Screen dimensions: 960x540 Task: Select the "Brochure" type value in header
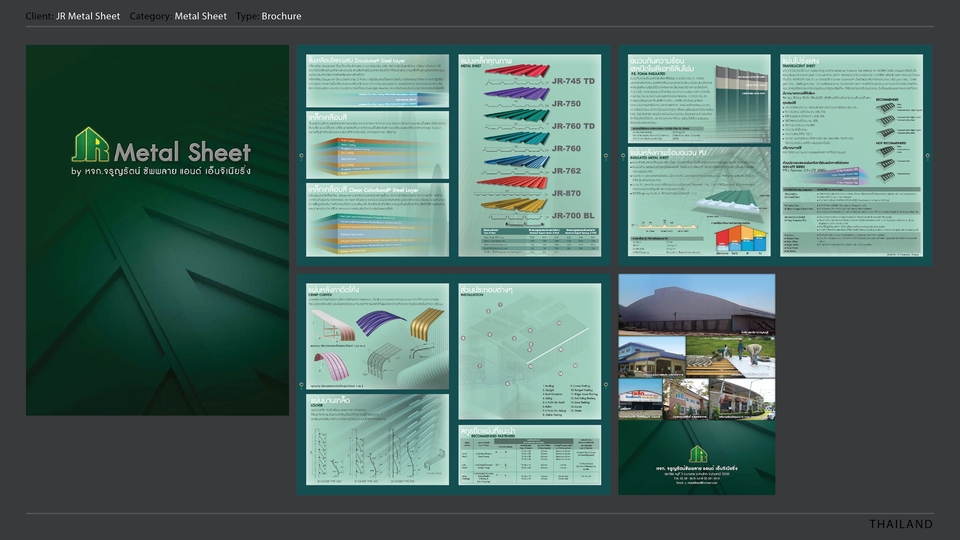pos(281,16)
